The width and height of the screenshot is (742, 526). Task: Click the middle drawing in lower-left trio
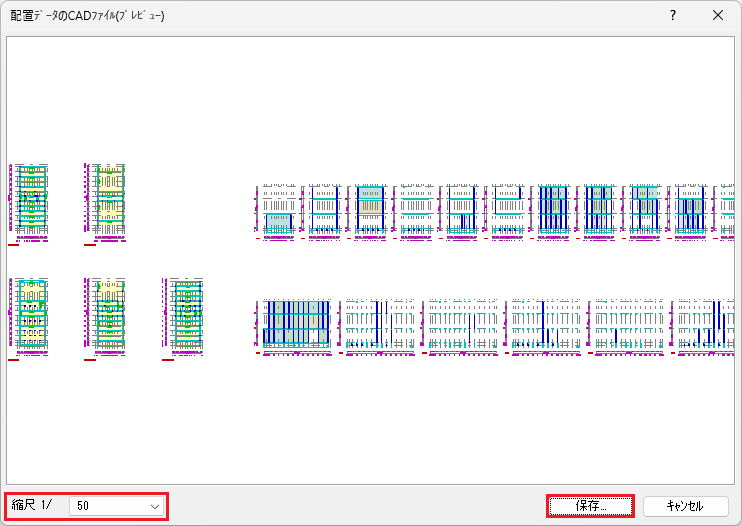coord(108,316)
